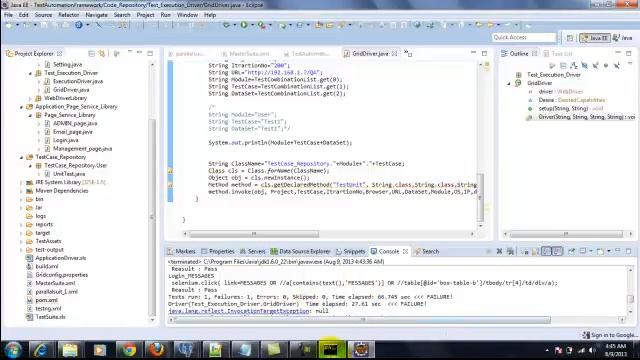Click the Quick Access search field
The height and width of the screenshot is (360, 640).
(x=524, y=38)
